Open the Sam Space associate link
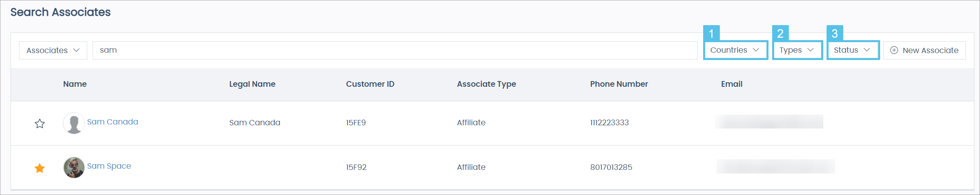The image size is (980, 195). (109, 166)
